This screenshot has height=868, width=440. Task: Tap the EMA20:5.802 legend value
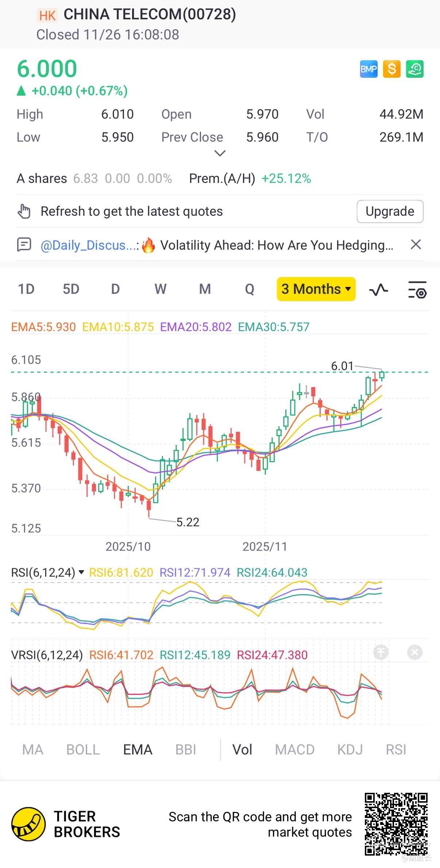[196, 327]
